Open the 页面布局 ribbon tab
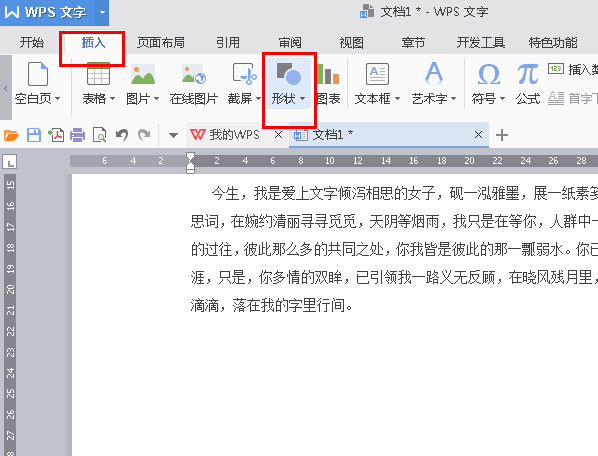The height and width of the screenshot is (456, 598). pyautogui.click(x=161, y=42)
